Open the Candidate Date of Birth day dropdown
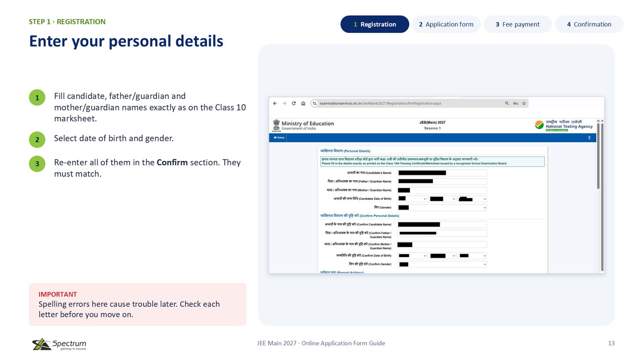Viewport: 644px width, 362px height. coord(412,199)
